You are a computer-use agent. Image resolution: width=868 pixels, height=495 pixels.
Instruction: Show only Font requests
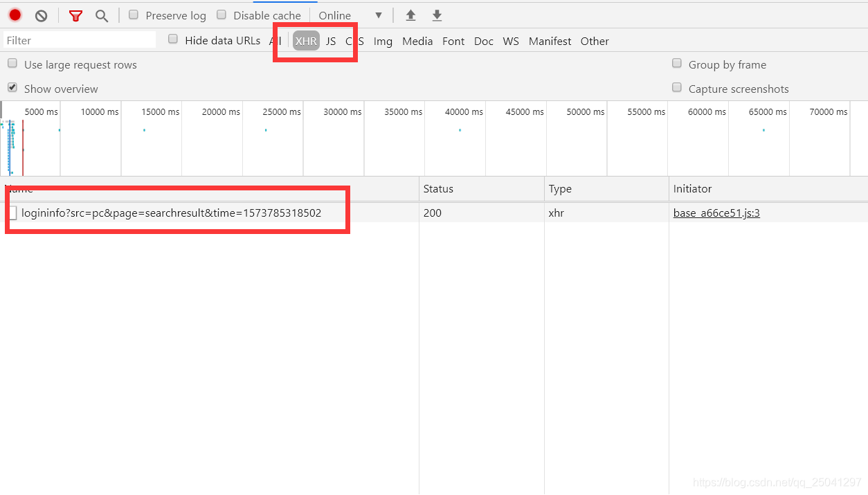[453, 41]
